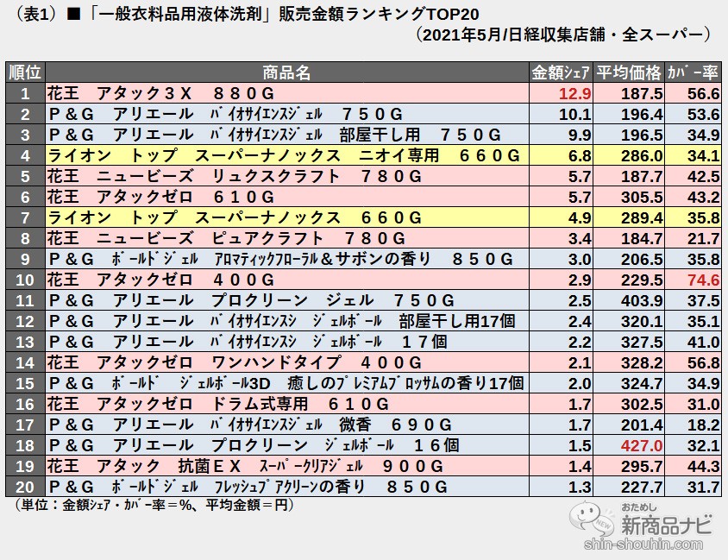This screenshot has width=728, height=560.
Task: Select ジェルボール 部屋干し用17個 product row
Action: pos(363,321)
